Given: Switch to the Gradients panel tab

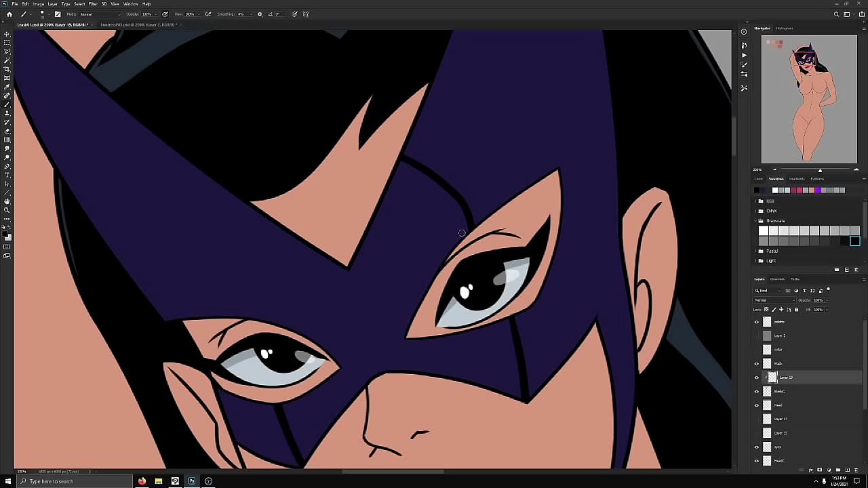Looking at the screenshot, I should [796, 179].
